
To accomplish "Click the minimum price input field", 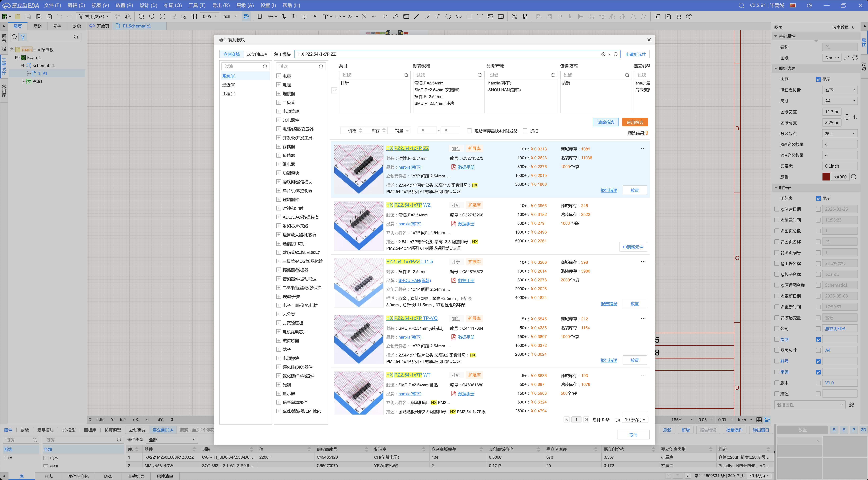I will [427, 131].
